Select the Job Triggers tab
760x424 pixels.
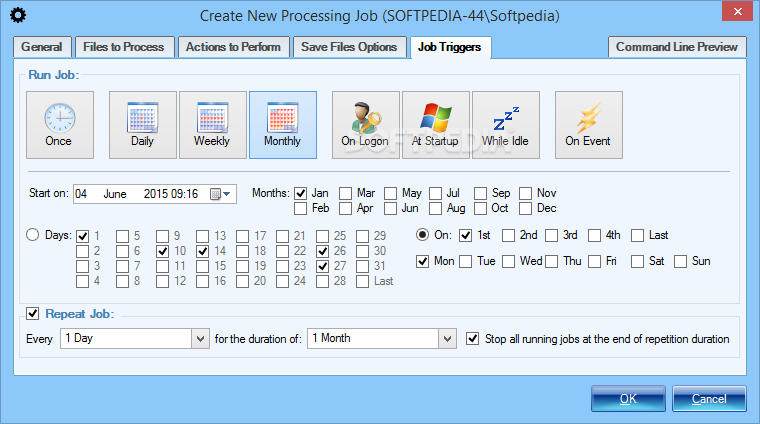pos(450,47)
